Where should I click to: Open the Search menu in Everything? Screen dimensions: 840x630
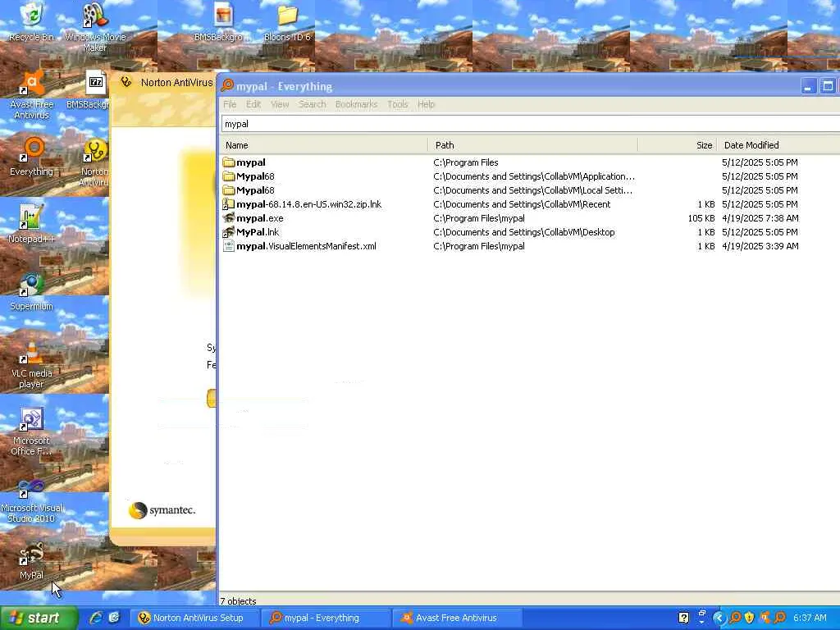click(313, 104)
